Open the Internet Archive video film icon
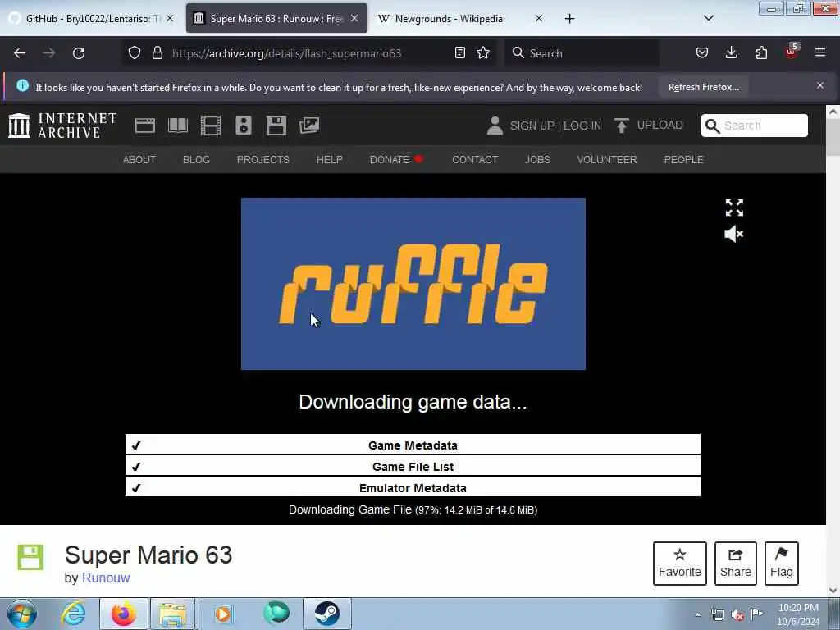Viewport: 840px width, 630px height. 211,126
